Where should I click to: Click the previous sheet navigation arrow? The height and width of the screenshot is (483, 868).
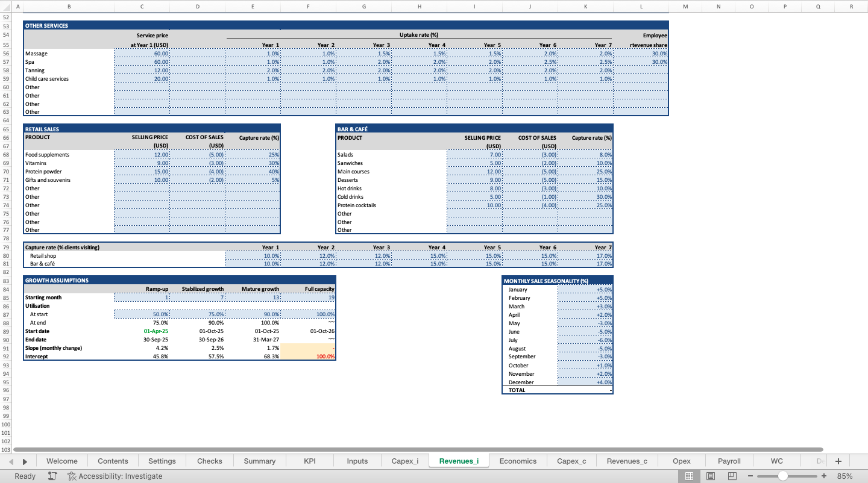coord(10,461)
